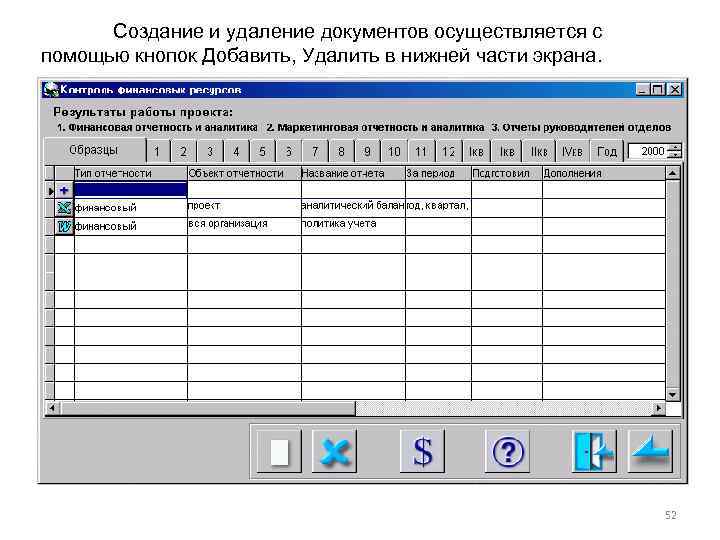Switch to the Образцы tab
The image size is (720, 540).
tap(95, 150)
